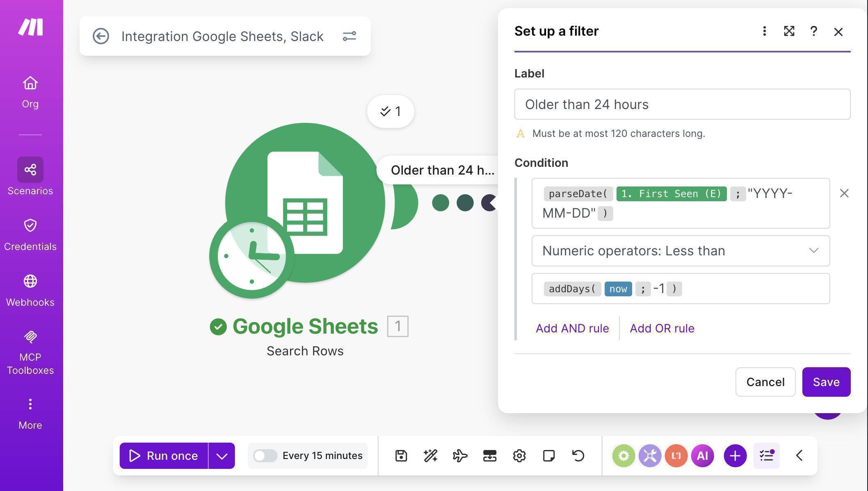Open scenario settings gear in bottom toolbar
868x491 pixels.
519,455
